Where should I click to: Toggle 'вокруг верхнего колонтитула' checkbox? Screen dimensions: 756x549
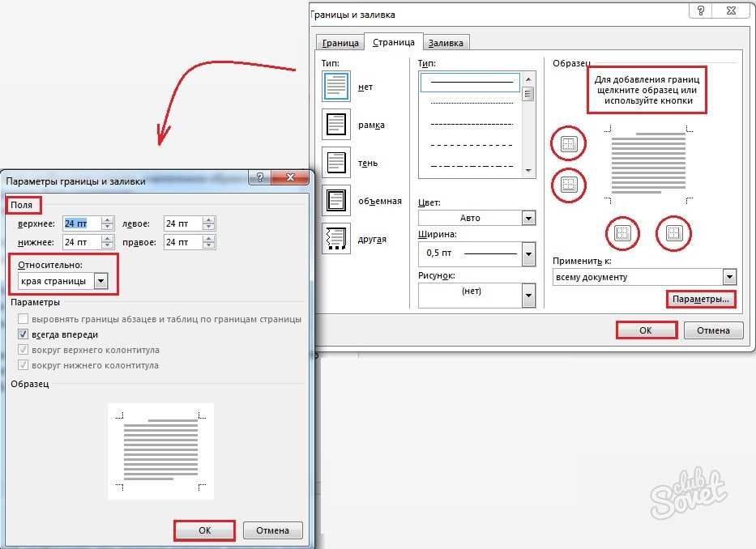[23, 350]
